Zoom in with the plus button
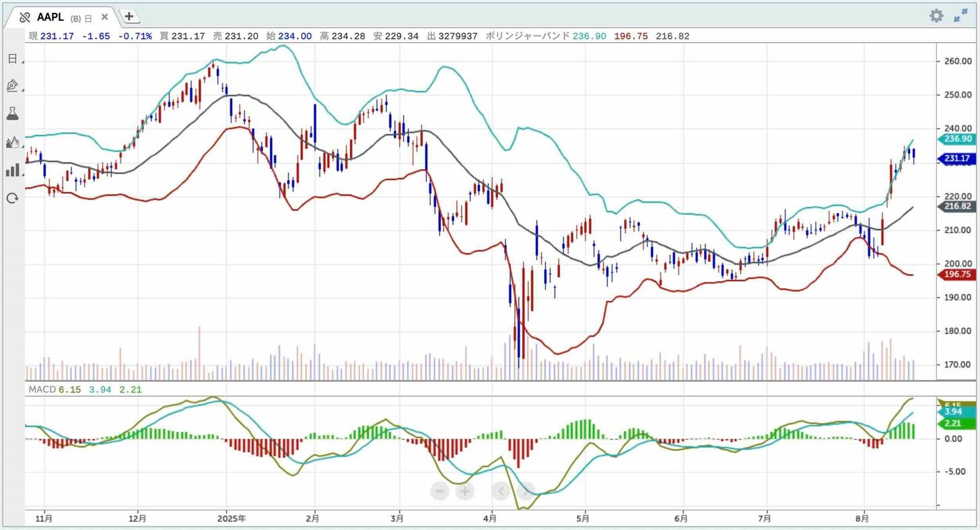Screen dimensions: 980x530 click(465, 491)
